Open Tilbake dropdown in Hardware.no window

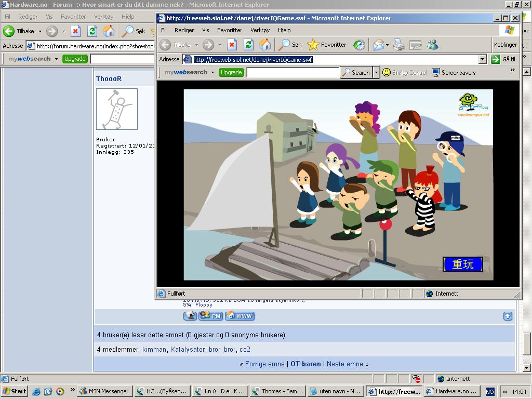coord(40,31)
